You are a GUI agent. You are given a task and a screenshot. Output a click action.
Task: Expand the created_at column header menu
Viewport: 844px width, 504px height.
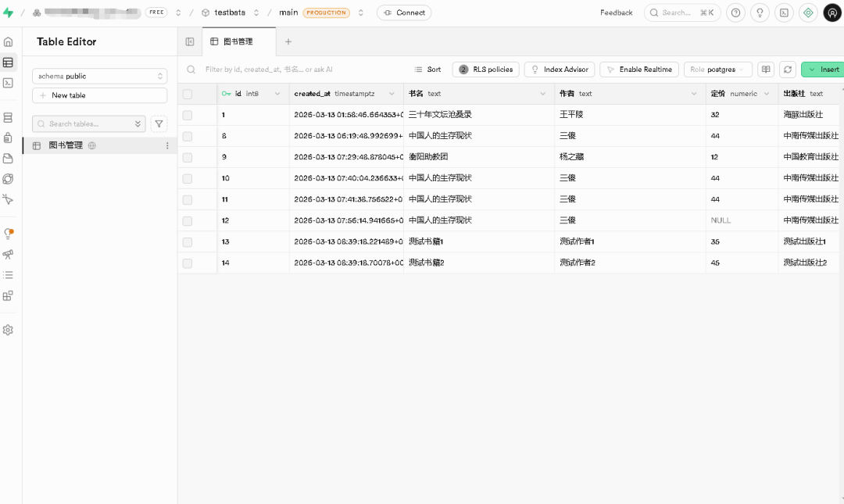click(391, 93)
